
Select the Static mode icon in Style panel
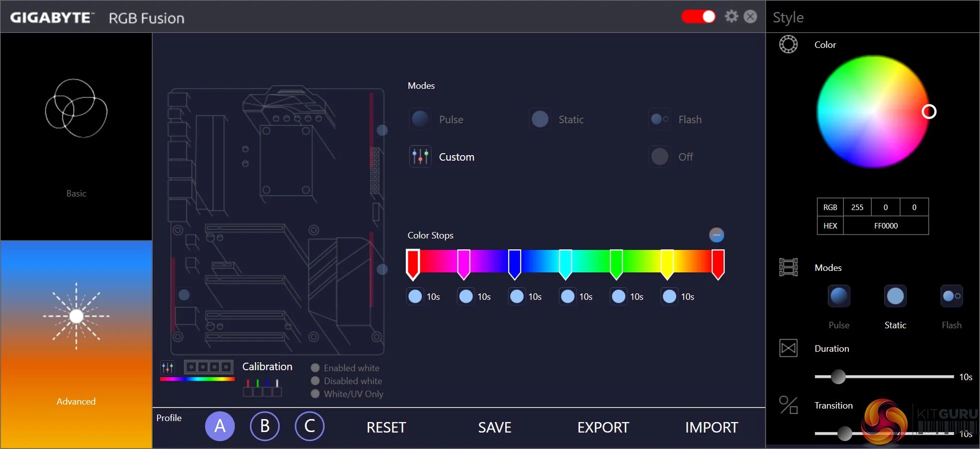pos(895,296)
